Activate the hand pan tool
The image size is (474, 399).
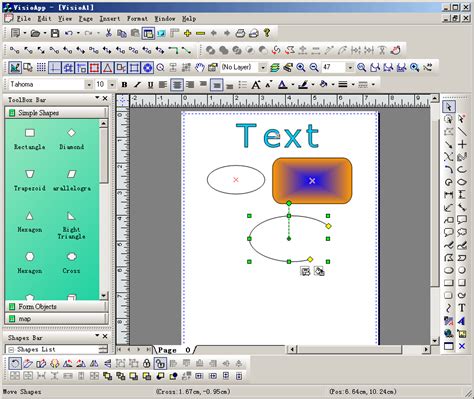pyautogui.click(x=199, y=68)
